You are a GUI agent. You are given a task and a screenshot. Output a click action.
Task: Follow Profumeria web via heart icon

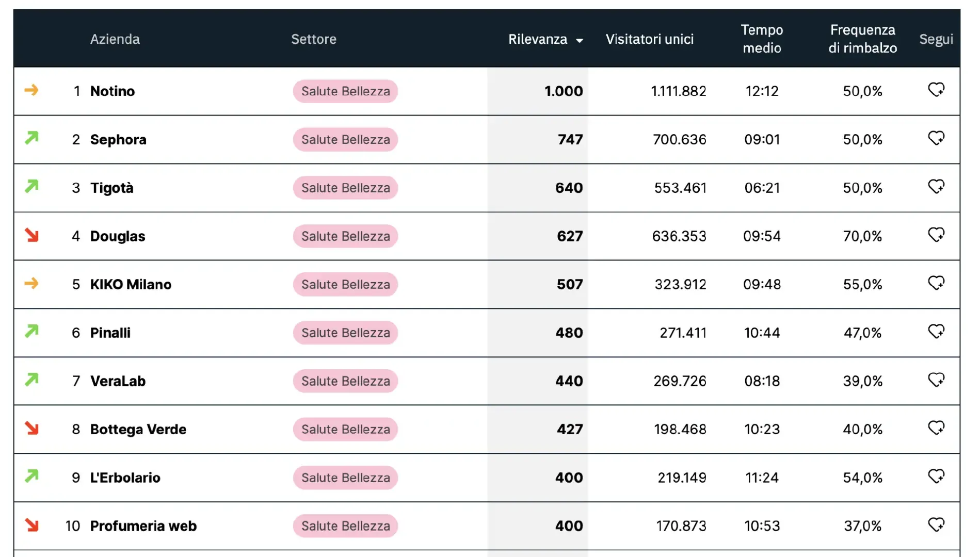[936, 525]
